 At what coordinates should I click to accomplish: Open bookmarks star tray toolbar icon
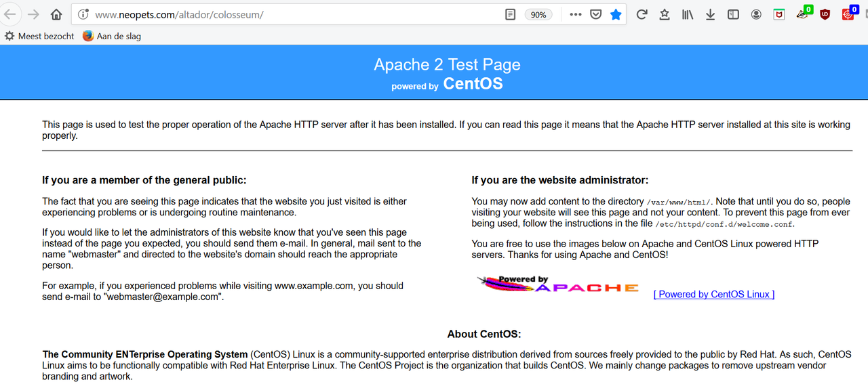click(x=665, y=14)
